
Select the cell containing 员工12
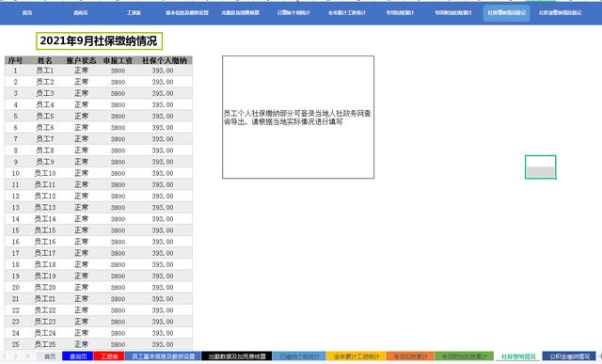click(45, 196)
